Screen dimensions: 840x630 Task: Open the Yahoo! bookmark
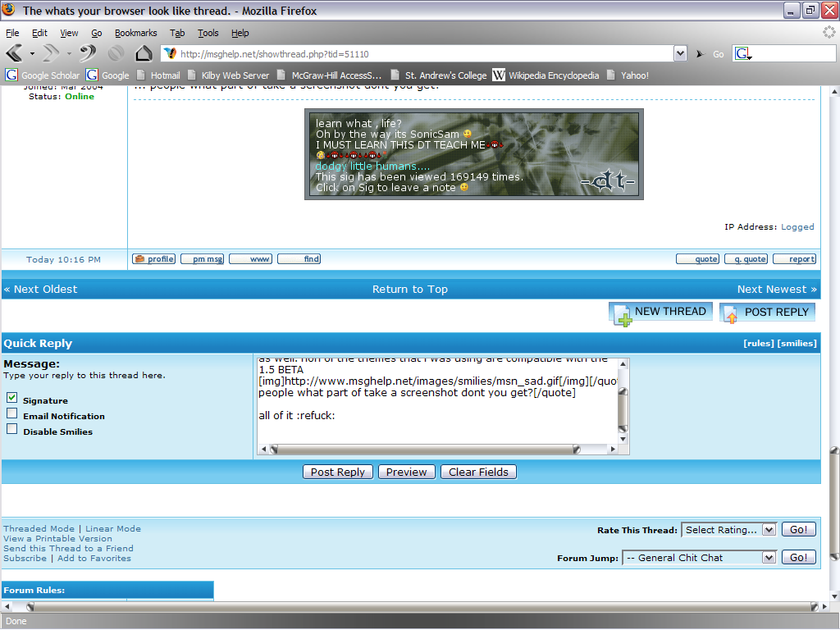pos(628,75)
